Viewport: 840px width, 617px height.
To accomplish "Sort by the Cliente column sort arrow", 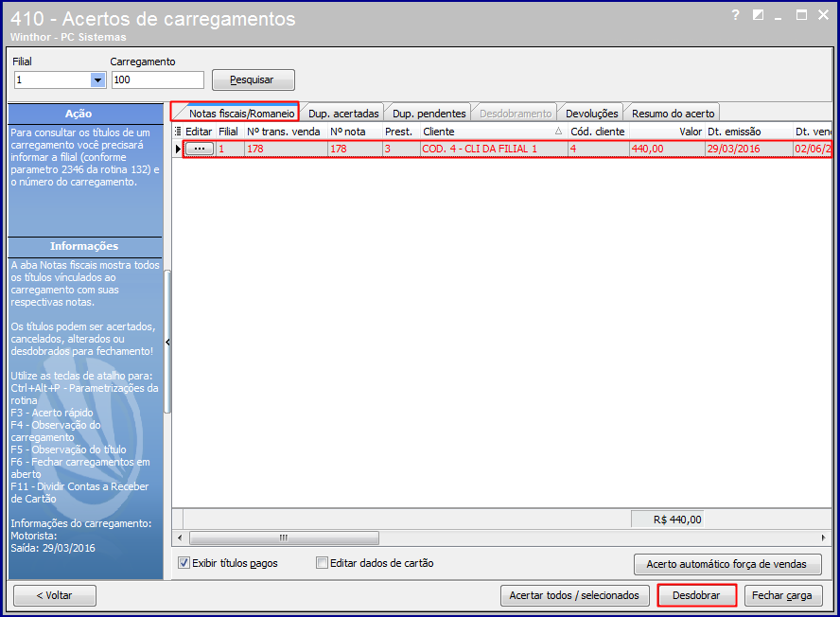I will [558, 131].
